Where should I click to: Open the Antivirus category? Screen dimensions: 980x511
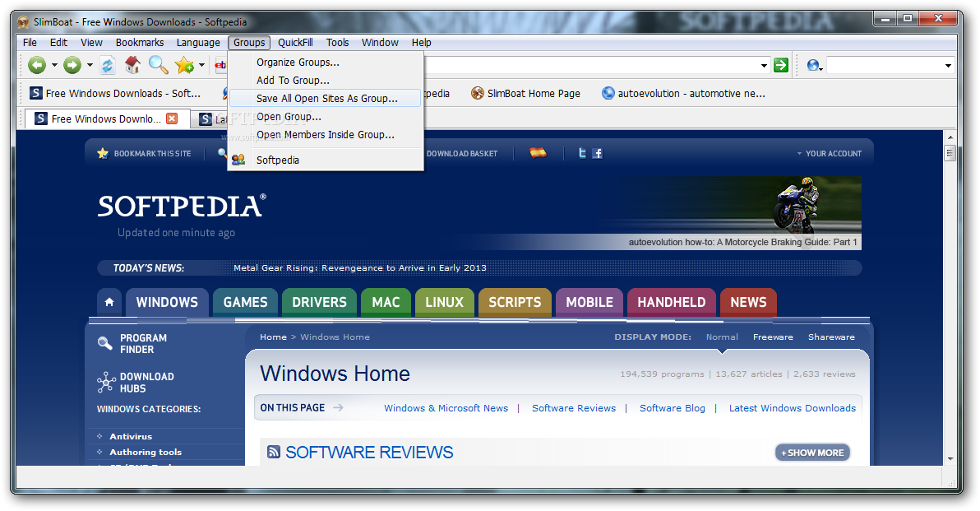[x=131, y=437]
